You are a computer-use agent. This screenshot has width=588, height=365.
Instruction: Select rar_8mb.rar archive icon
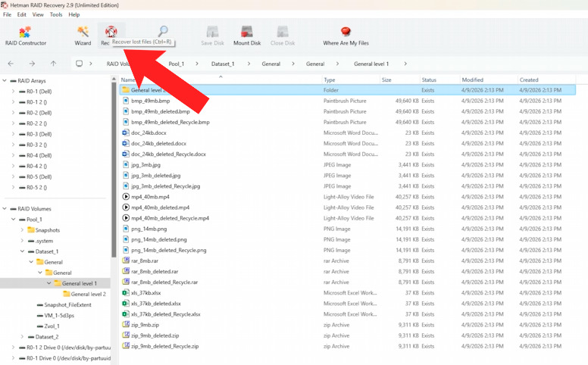point(126,260)
